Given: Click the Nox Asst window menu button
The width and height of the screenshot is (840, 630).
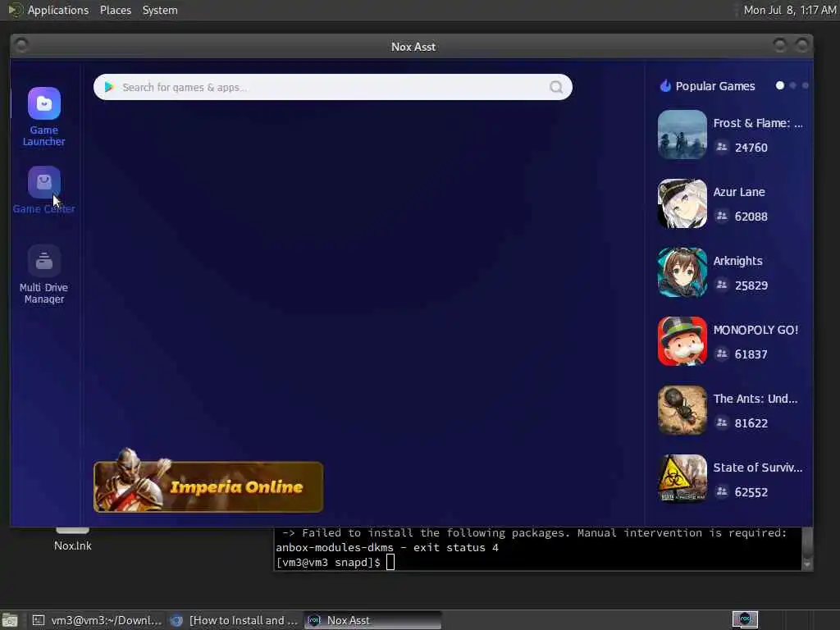Looking at the screenshot, I should tap(21, 46).
